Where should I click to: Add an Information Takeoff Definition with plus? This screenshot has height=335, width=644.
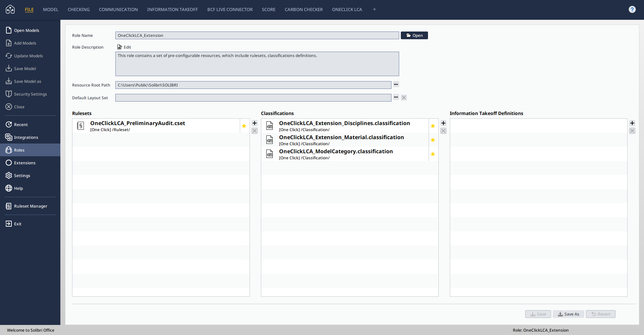coord(632,123)
